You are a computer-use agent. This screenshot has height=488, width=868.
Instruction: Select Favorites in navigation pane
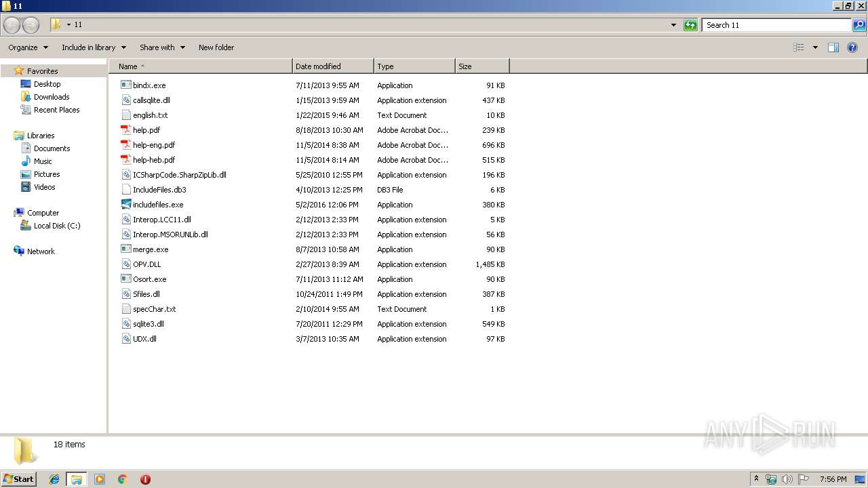pyautogui.click(x=42, y=71)
